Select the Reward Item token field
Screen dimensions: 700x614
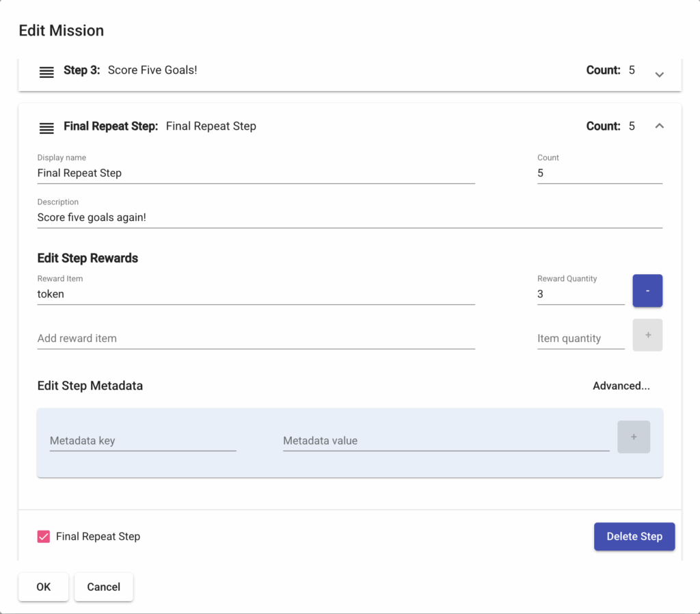click(x=256, y=294)
